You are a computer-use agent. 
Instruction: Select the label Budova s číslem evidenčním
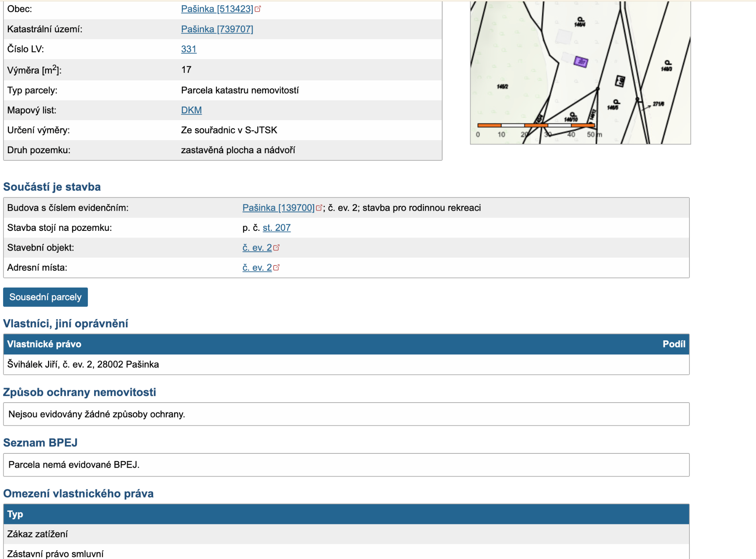point(68,208)
